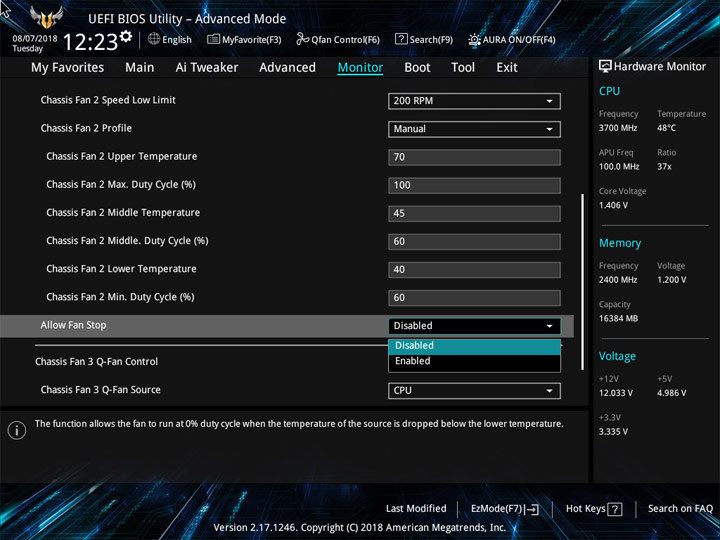Open the My Favorites tab

click(68, 68)
